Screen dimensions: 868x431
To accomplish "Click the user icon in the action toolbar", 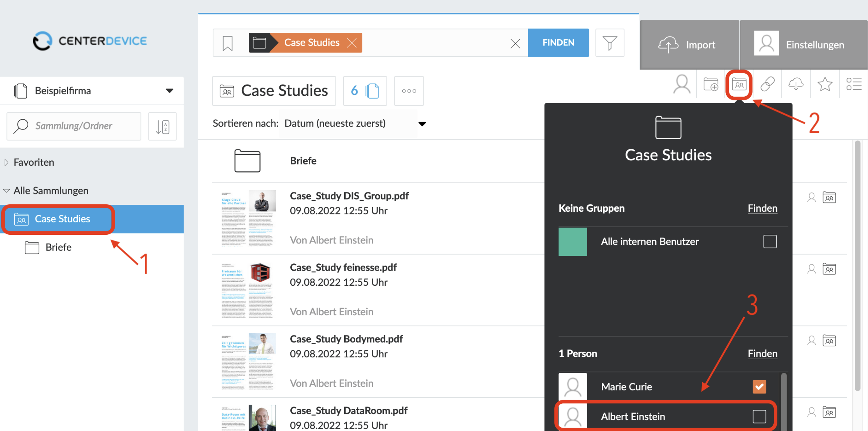I will [682, 84].
